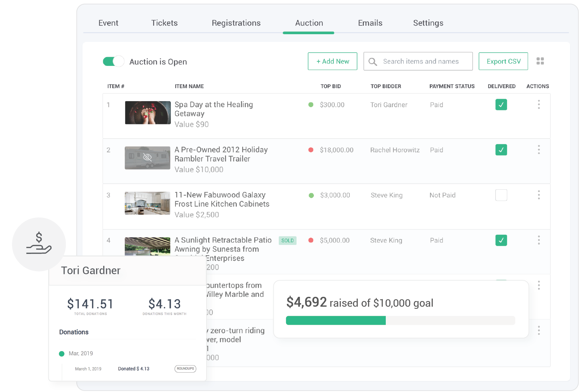
Task: Sort by DELIVERED column header
Action: 501,86
